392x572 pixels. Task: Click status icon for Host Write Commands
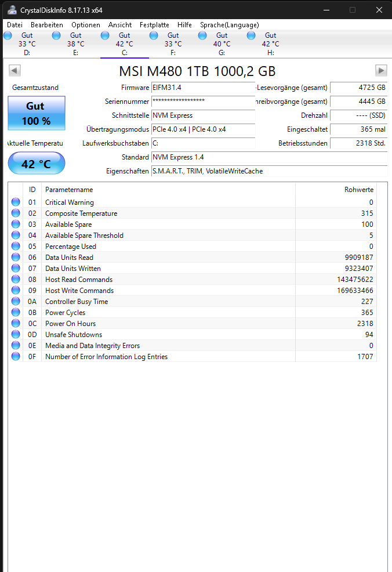(16, 290)
